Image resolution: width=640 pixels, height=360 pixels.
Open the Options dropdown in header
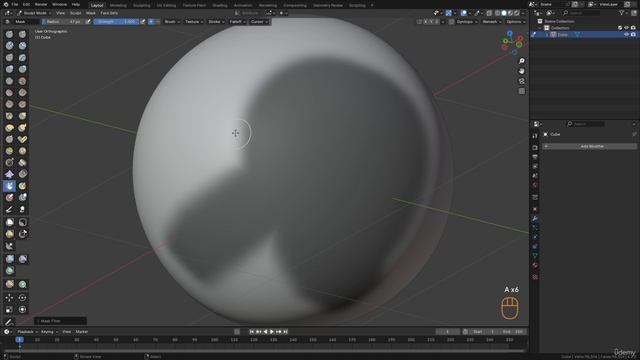(516, 22)
